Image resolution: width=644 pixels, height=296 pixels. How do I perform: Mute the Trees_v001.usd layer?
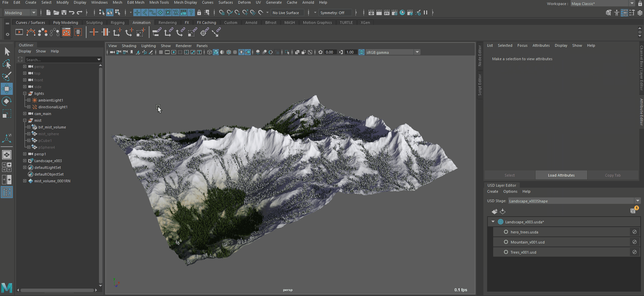[634, 252]
